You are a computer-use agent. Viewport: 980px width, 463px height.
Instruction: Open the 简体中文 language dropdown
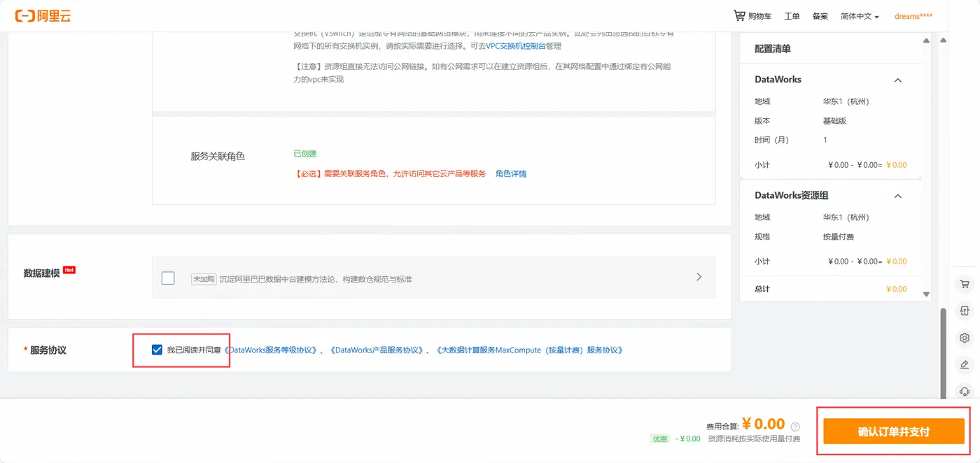(860, 16)
